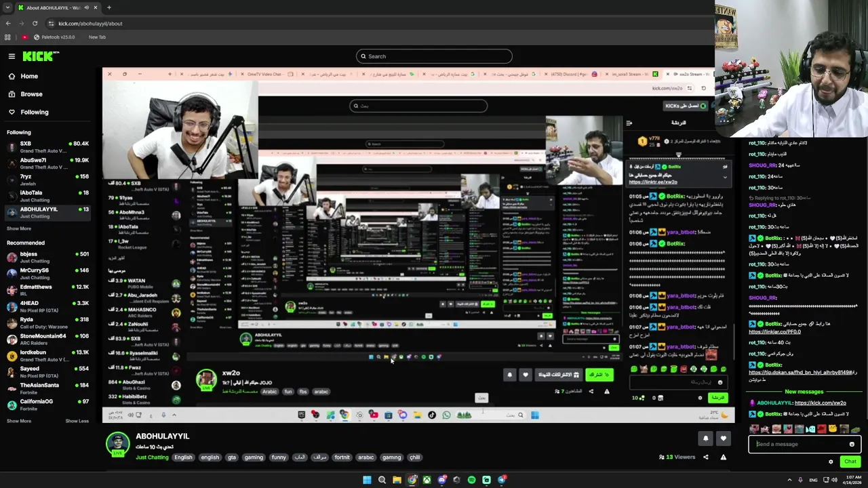Open Sayeed recommended channel
The height and width of the screenshot is (488, 868).
pos(47,371)
